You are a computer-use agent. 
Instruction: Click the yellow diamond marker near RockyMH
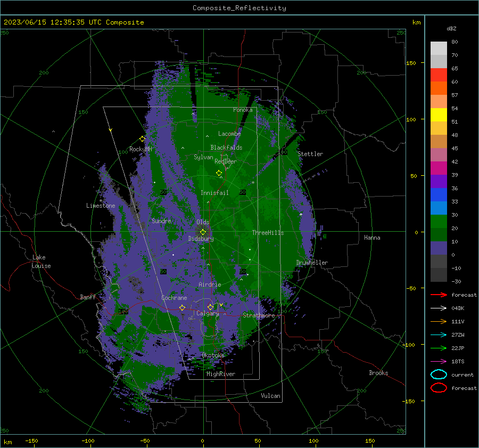pyautogui.click(x=142, y=139)
